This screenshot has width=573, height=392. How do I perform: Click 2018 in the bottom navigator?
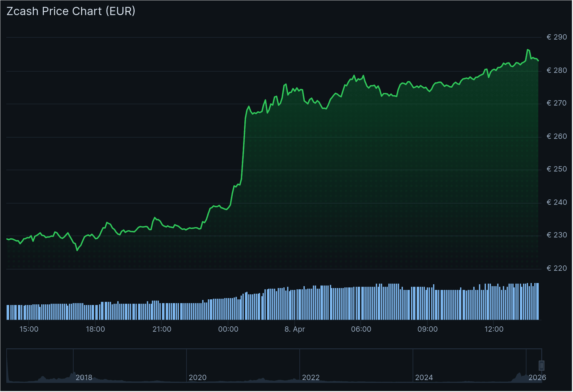[84, 378]
